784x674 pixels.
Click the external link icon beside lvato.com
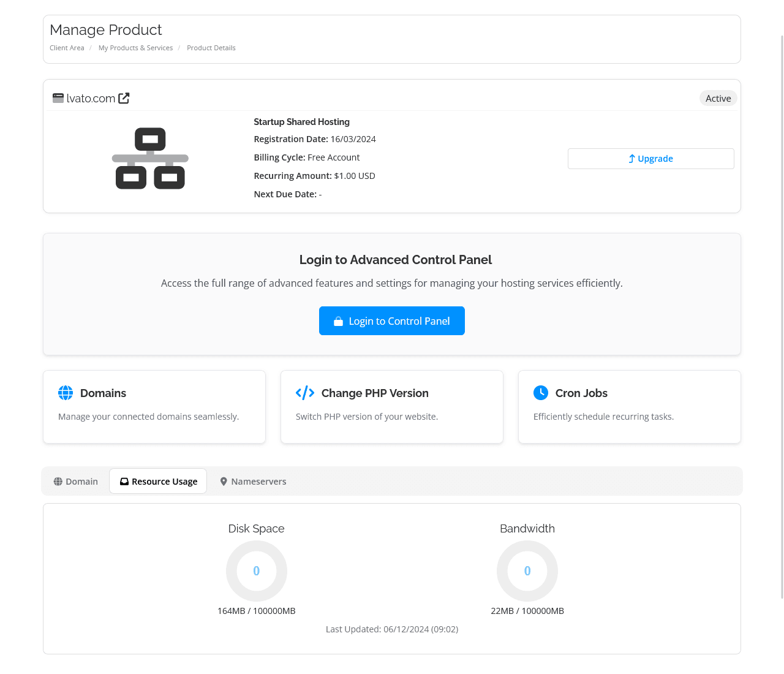(x=123, y=98)
